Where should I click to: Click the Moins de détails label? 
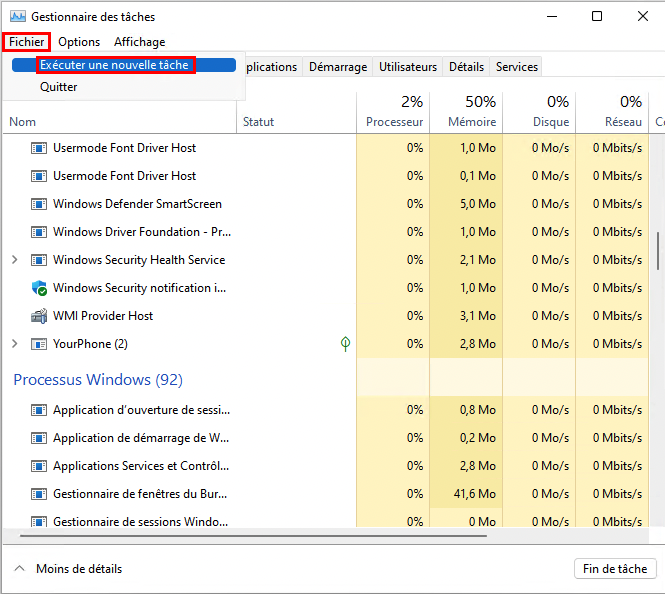point(79,569)
